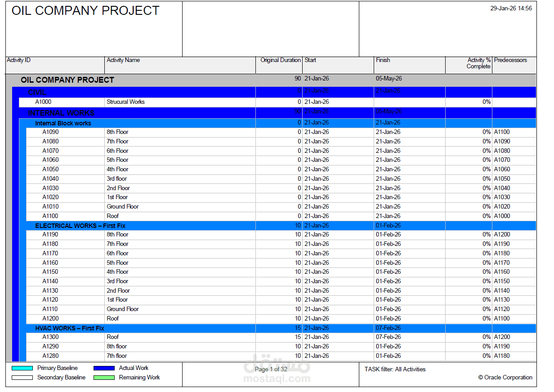Select the OIL COMPANY PROJECT summary row
This screenshot has height=392, width=554.
(271, 80)
